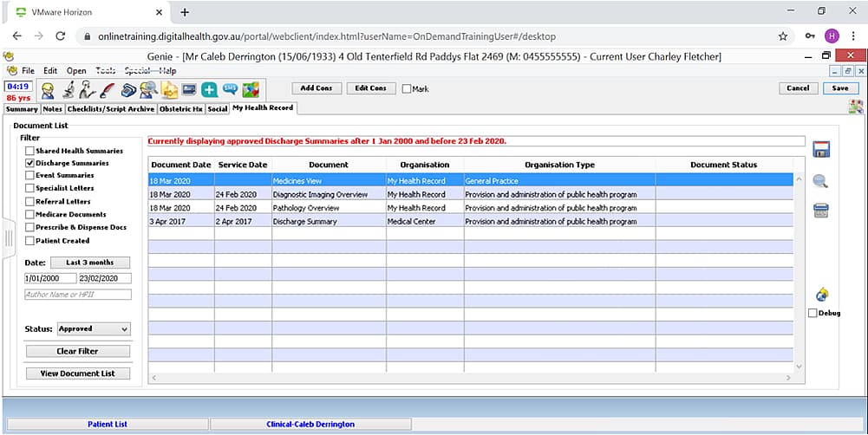
Task: Click the magnifying glass view document icon
Action: point(820,181)
